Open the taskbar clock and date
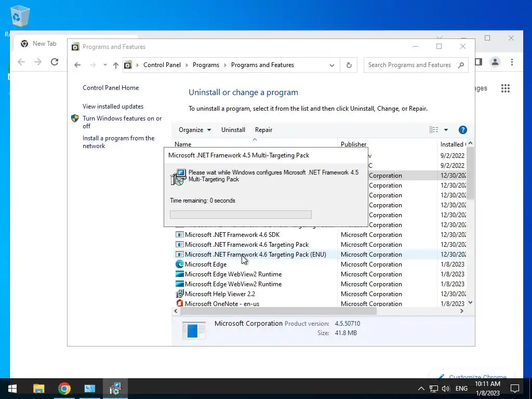The width and height of the screenshot is (532, 399). coord(487,389)
